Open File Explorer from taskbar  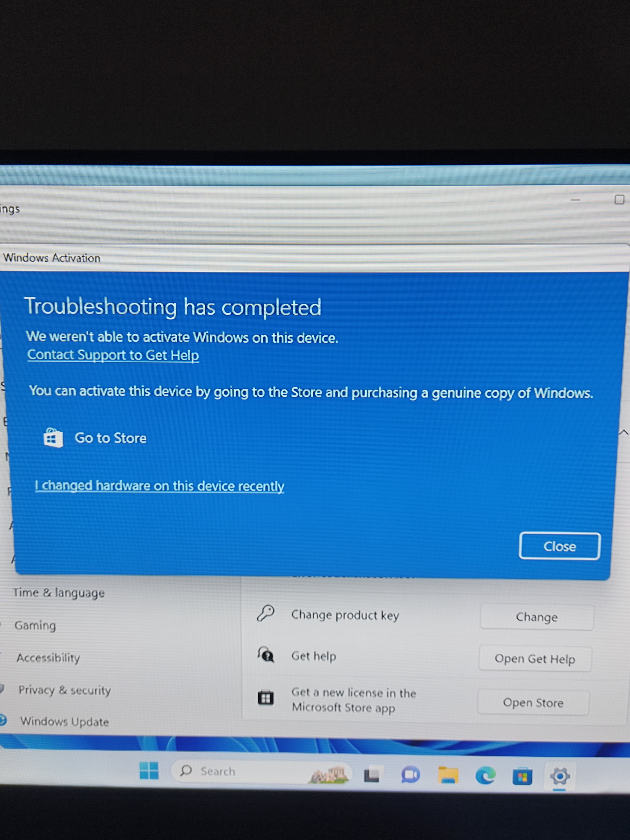[x=448, y=775]
